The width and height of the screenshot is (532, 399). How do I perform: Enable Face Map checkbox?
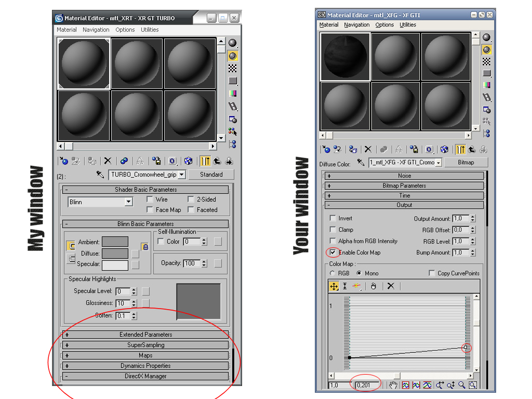click(x=150, y=210)
